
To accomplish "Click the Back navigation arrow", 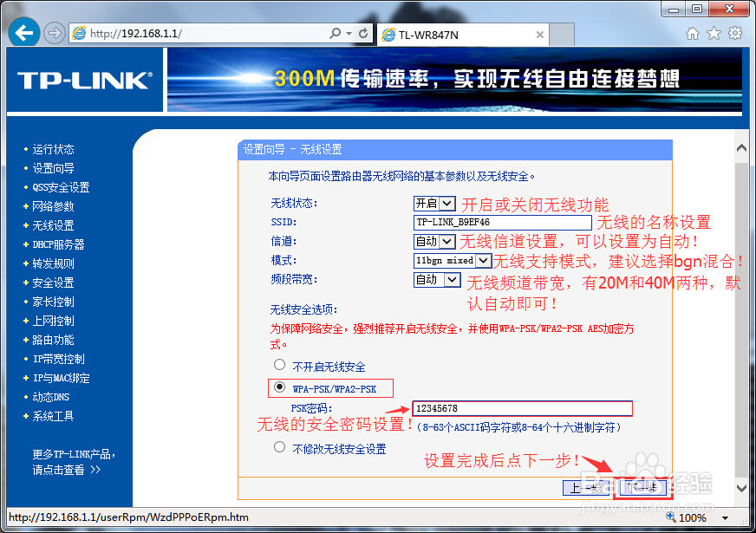I will 23,32.
